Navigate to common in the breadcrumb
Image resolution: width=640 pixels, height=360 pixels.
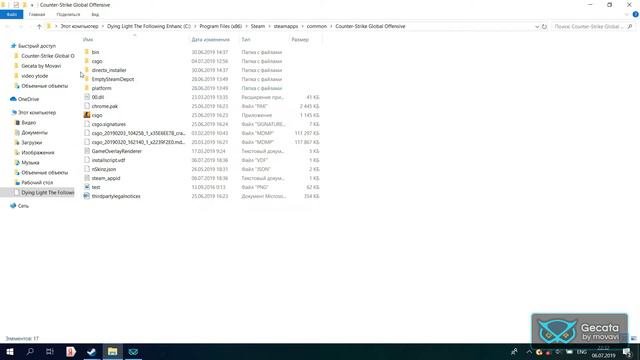tap(317, 26)
